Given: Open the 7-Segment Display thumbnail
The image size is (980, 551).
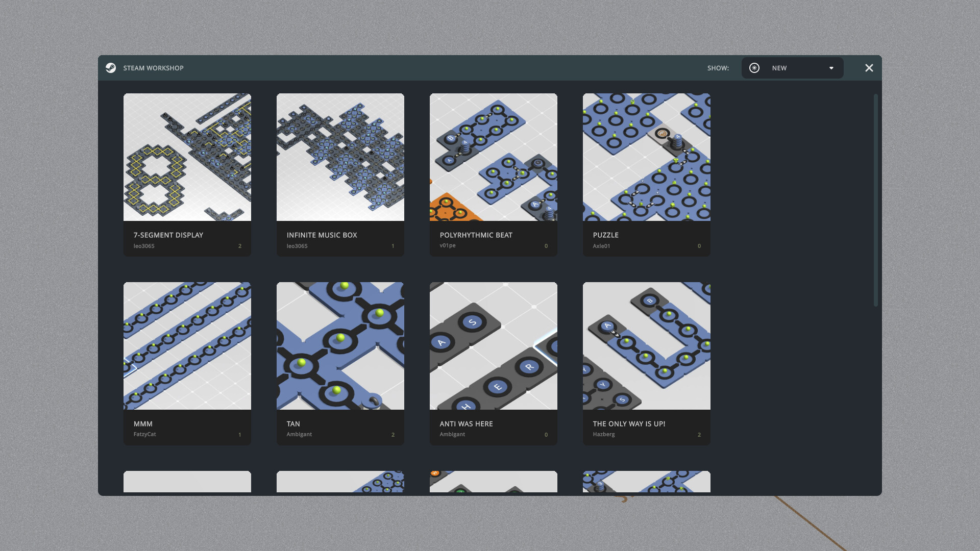Looking at the screenshot, I should (187, 157).
